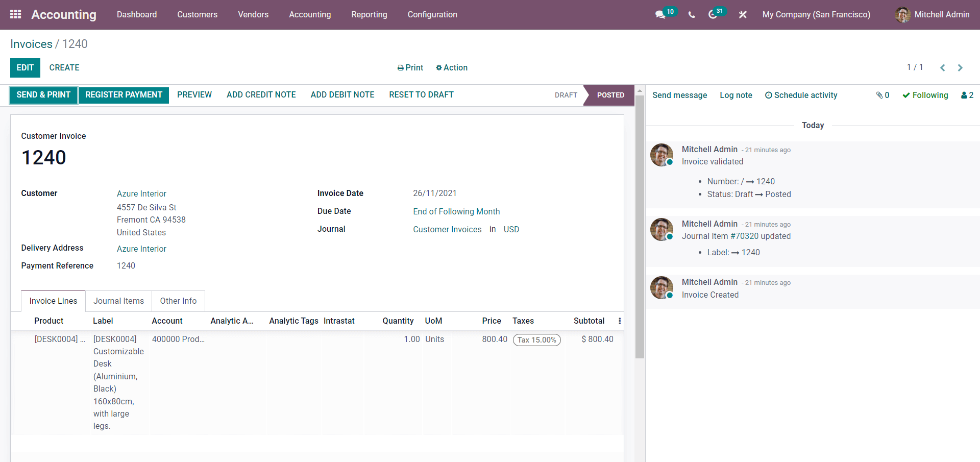
Task: Click Tax 15.00% tag
Action: pyautogui.click(x=536, y=340)
